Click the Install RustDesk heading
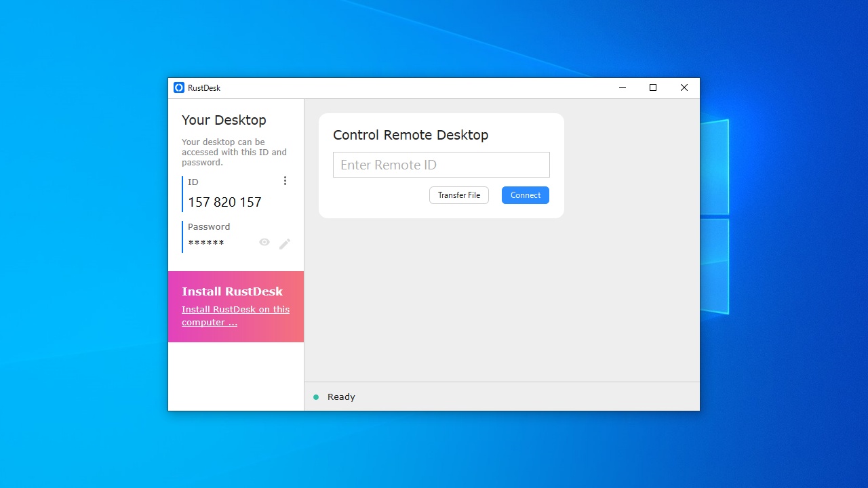868x488 pixels. (233, 291)
